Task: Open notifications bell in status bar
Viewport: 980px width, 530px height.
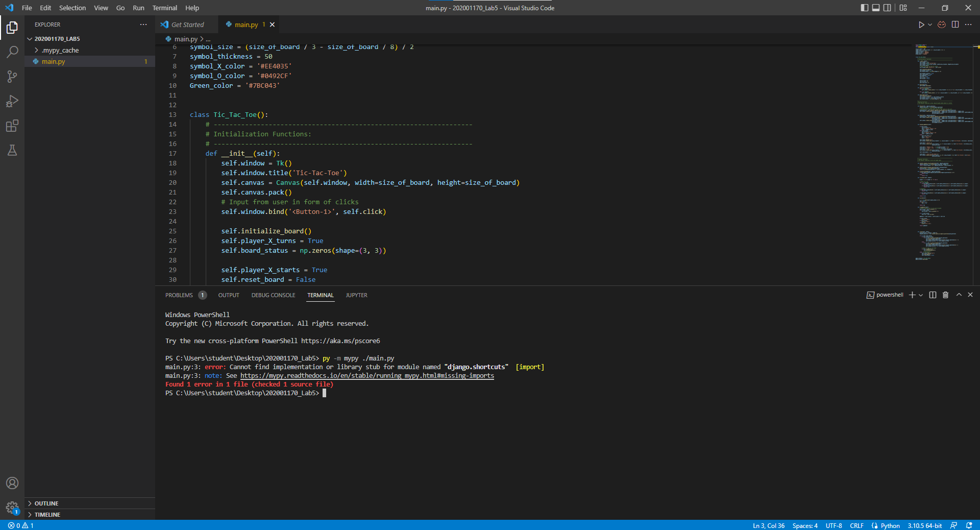Action: [x=969, y=525]
